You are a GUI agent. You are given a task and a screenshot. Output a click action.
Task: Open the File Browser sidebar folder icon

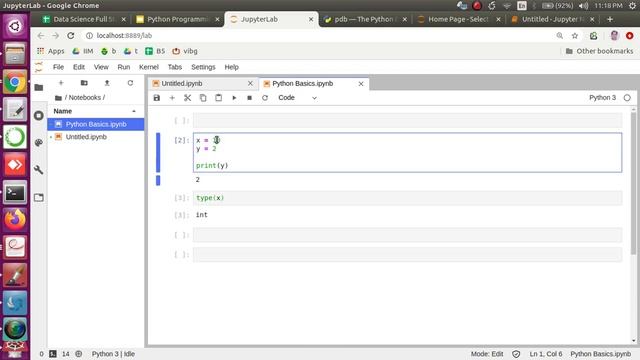click(39, 88)
